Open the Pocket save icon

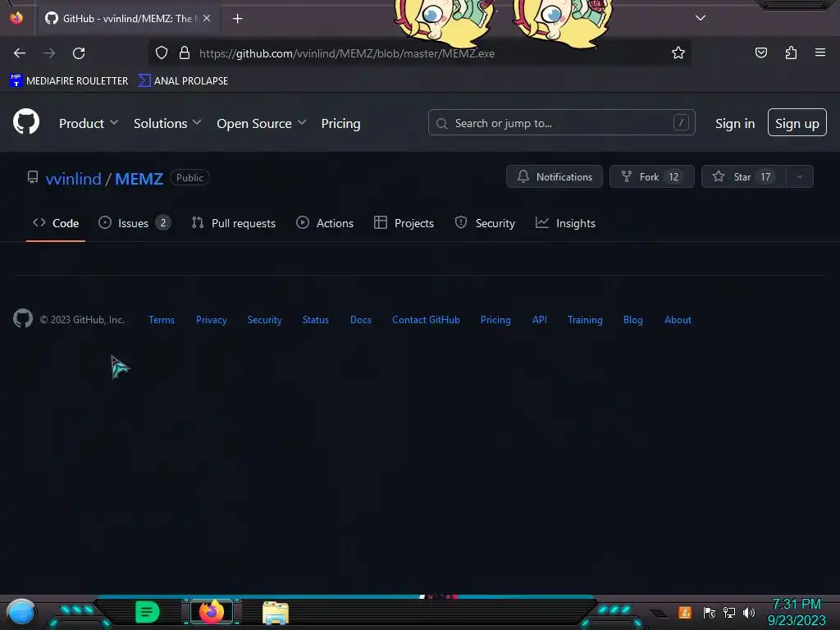click(x=760, y=53)
